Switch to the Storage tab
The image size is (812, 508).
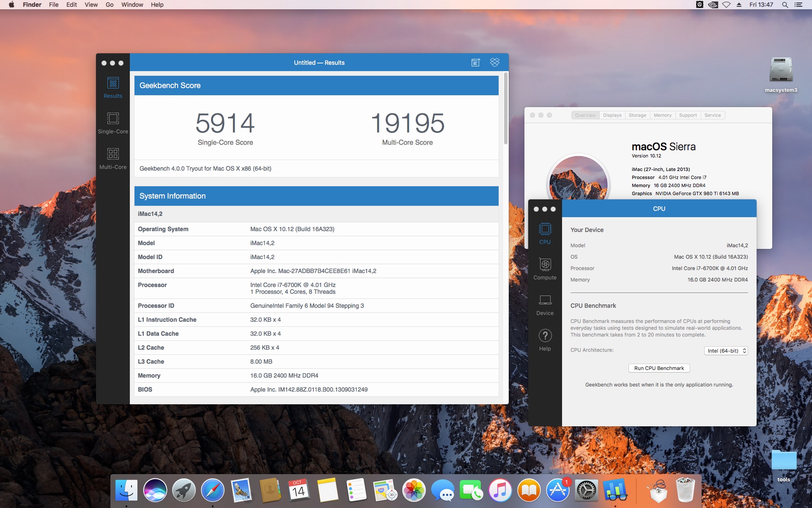(x=637, y=115)
